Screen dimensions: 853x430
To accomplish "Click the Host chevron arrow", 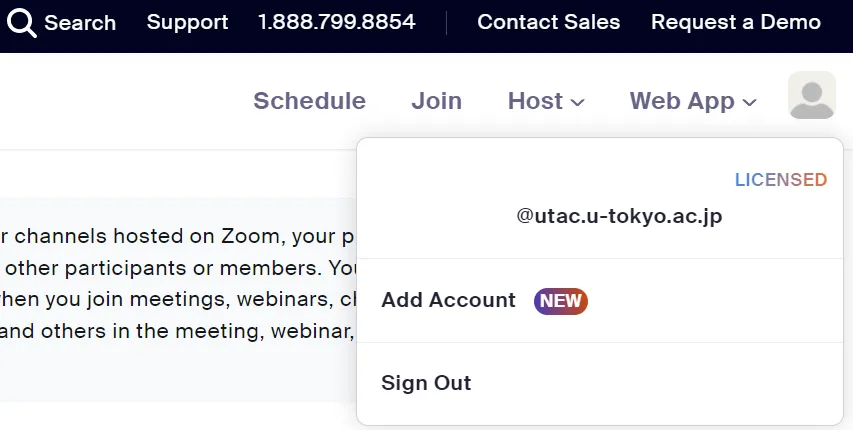I will [x=578, y=102].
